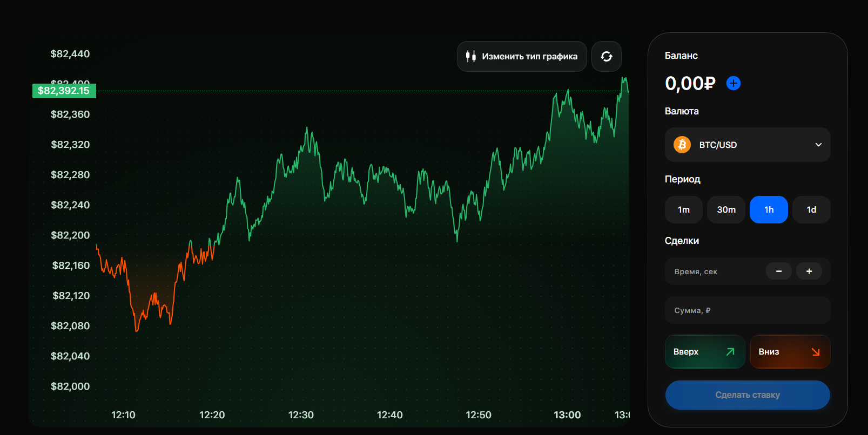The image size is (868, 435).
Task: Open the BTC/USD currency dropdown
Action: point(748,145)
